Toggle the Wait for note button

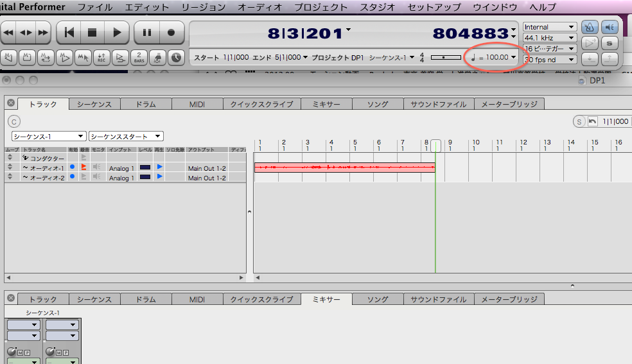157,58
